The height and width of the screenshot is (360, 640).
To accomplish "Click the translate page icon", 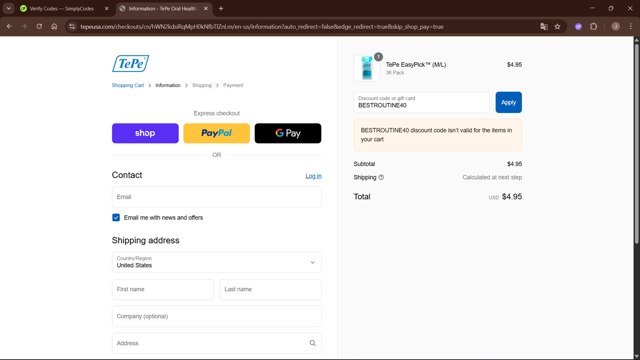I will 544,27.
